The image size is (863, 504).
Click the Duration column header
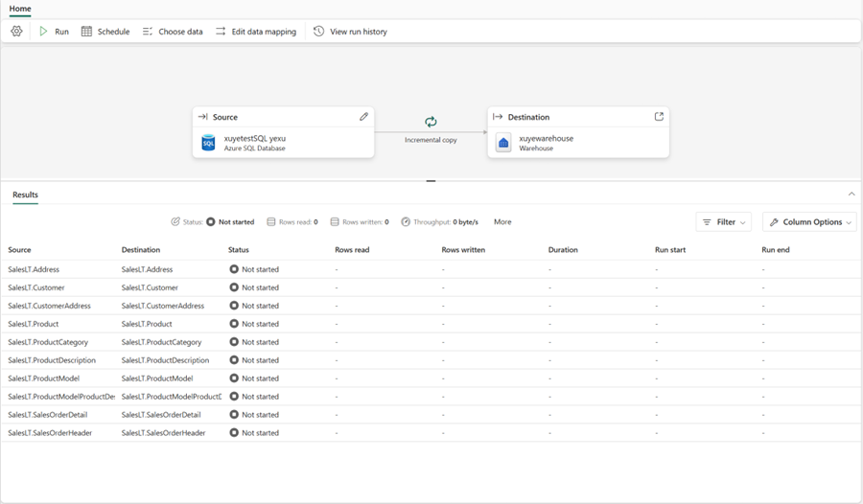(563, 250)
